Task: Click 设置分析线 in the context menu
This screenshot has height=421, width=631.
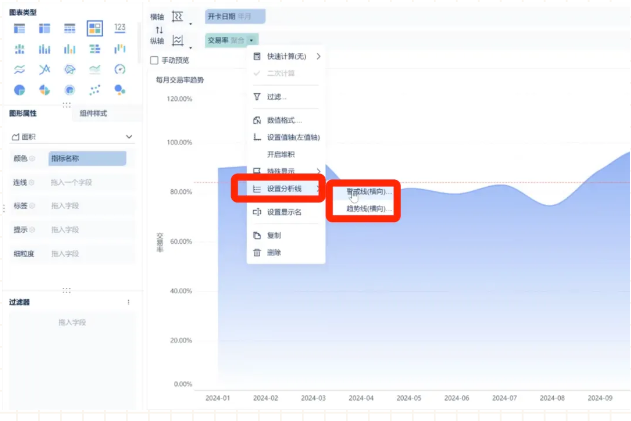Action: [284, 189]
